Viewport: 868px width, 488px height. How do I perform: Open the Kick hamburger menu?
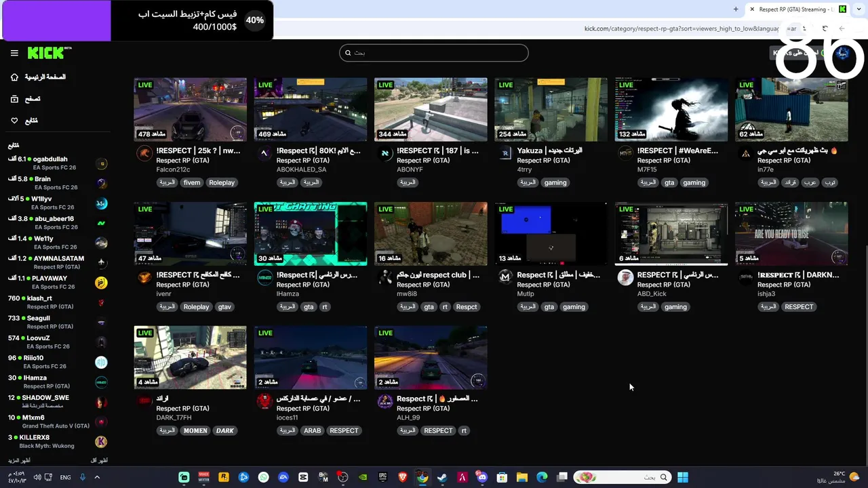click(14, 53)
